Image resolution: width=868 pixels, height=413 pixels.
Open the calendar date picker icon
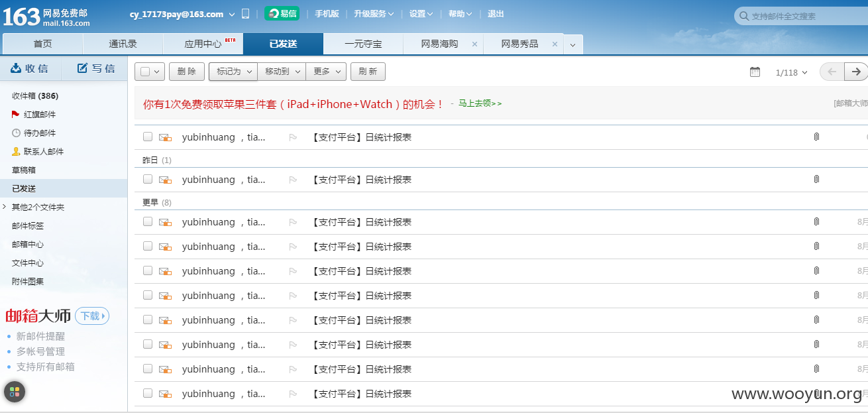(755, 72)
